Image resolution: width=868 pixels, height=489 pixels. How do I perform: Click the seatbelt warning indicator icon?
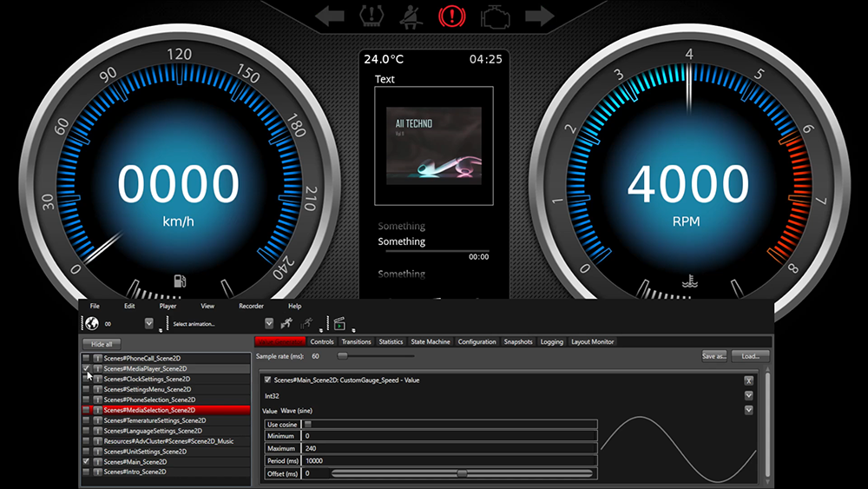410,15
